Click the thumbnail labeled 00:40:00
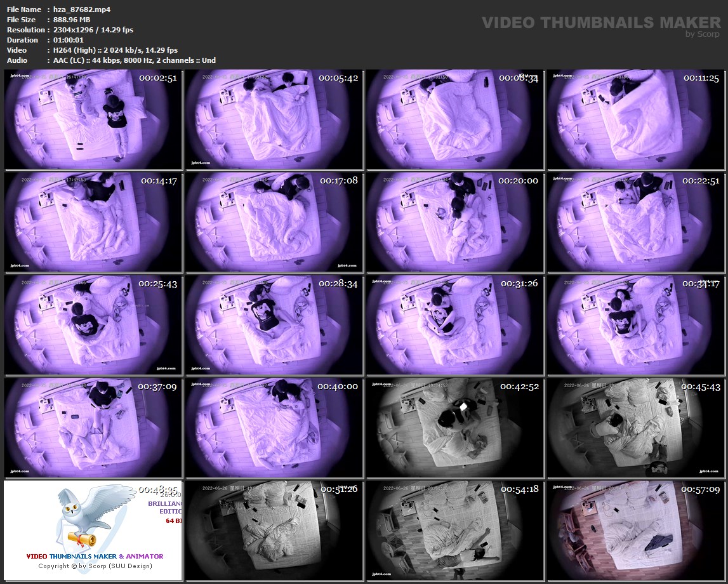728x584 pixels. [x=274, y=428]
